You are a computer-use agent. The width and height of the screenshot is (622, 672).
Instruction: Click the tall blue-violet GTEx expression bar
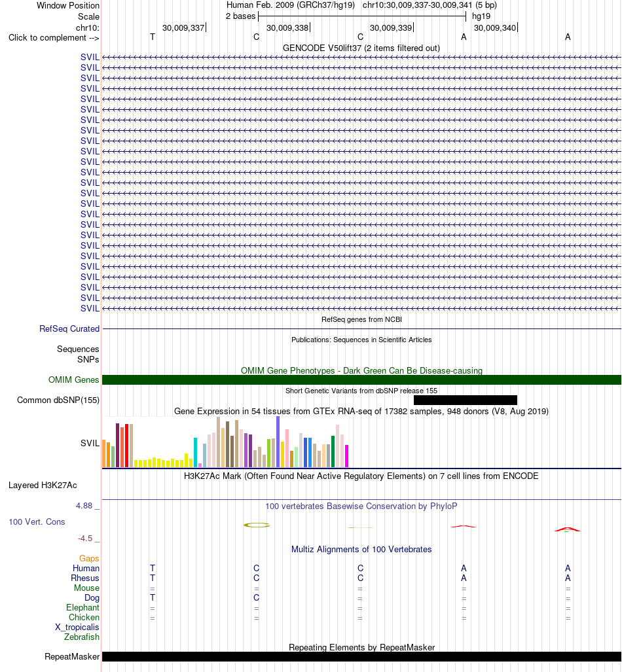pos(278,442)
